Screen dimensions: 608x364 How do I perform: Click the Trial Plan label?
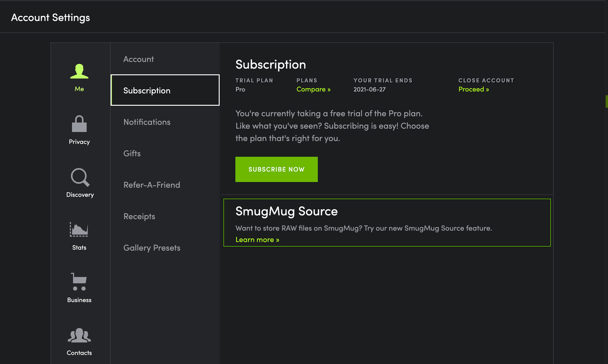tap(254, 80)
